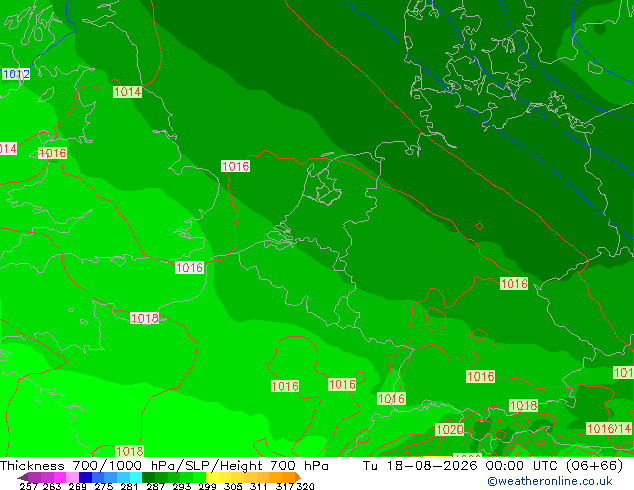Viewport: 634px width, 490px height.
Task: Click the legend value 293
Action: coord(182,486)
